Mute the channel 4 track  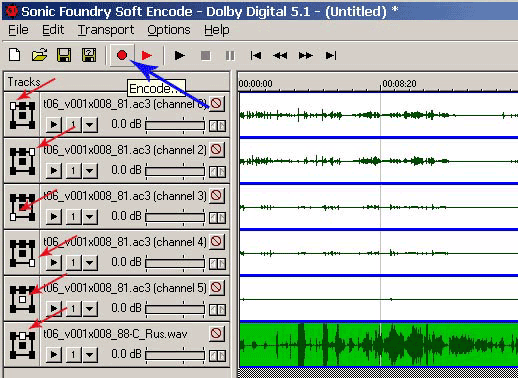[x=216, y=241]
